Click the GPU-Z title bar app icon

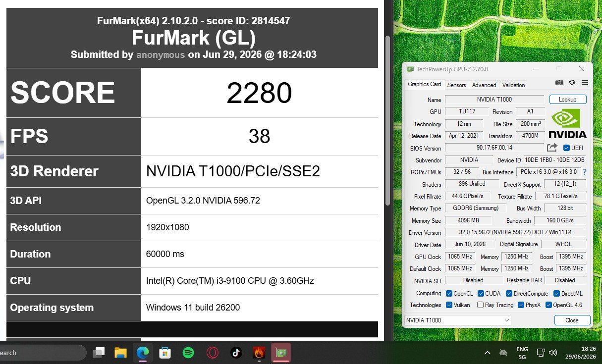point(410,69)
